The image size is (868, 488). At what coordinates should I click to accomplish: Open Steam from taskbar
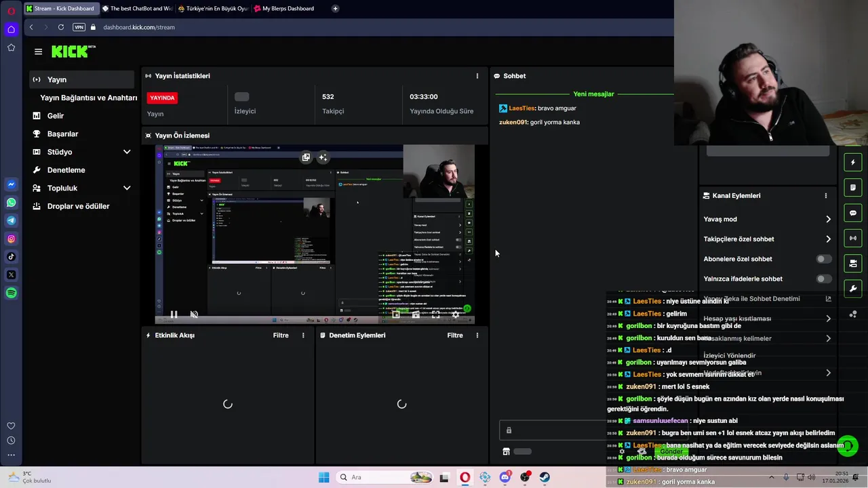pos(545,477)
